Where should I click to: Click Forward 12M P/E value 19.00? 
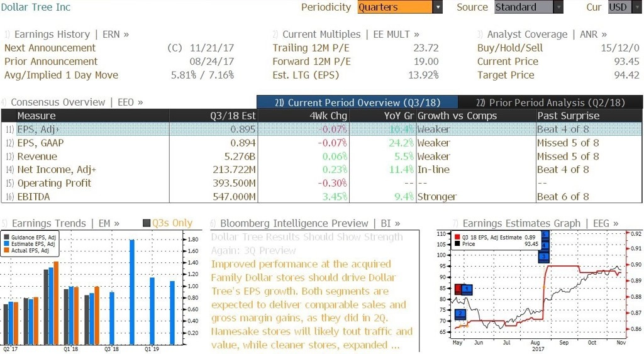coord(426,62)
